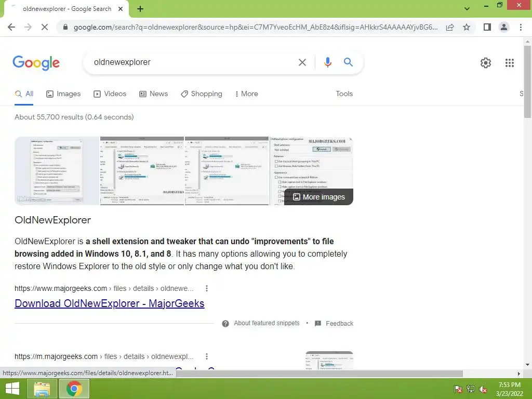Click the OldNewExplorer snippet heading
This screenshot has width=532, height=399.
coord(52,220)
